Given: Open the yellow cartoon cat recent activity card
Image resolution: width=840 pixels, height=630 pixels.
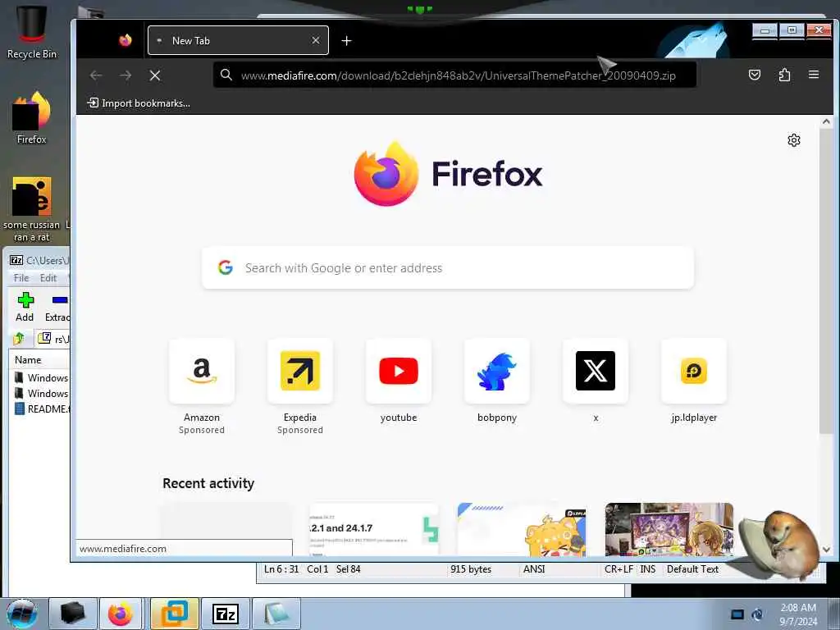Looking at the screenshot, I should pos(522,529).
